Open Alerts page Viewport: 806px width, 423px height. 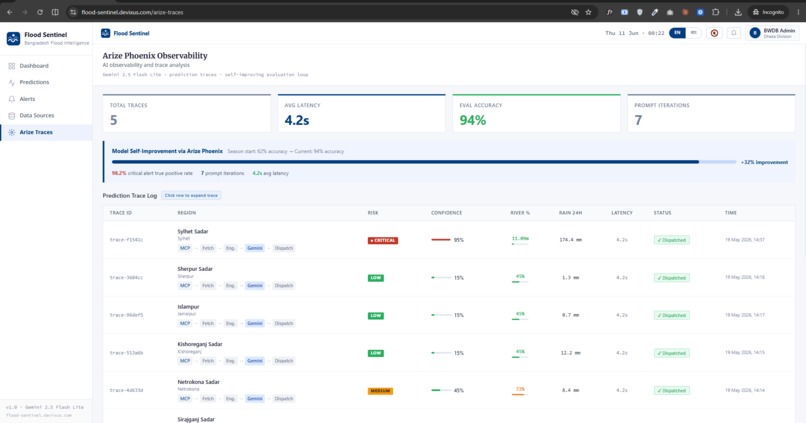tap(46, 99)
